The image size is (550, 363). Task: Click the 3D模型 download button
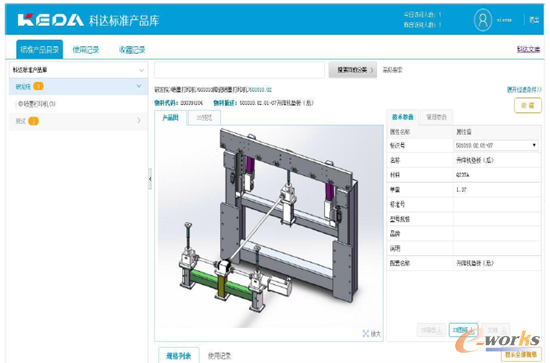click(x=431, y=330)
